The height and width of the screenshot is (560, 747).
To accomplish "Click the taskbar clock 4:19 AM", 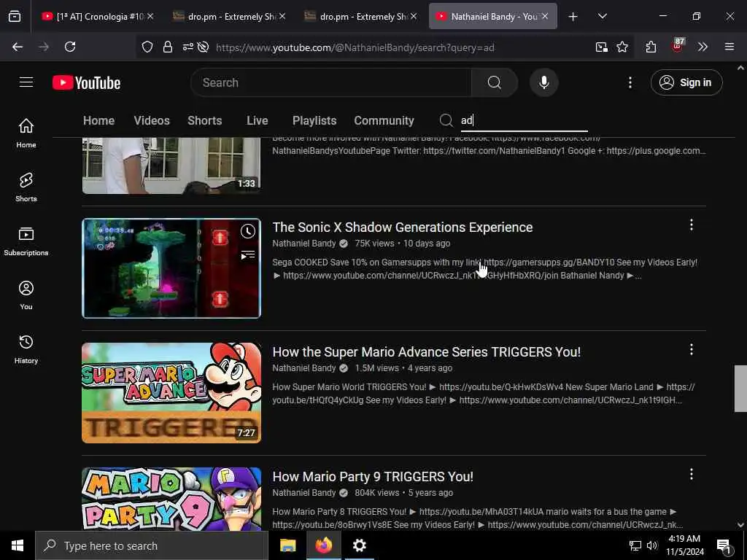I will click(x=684, y=545).
